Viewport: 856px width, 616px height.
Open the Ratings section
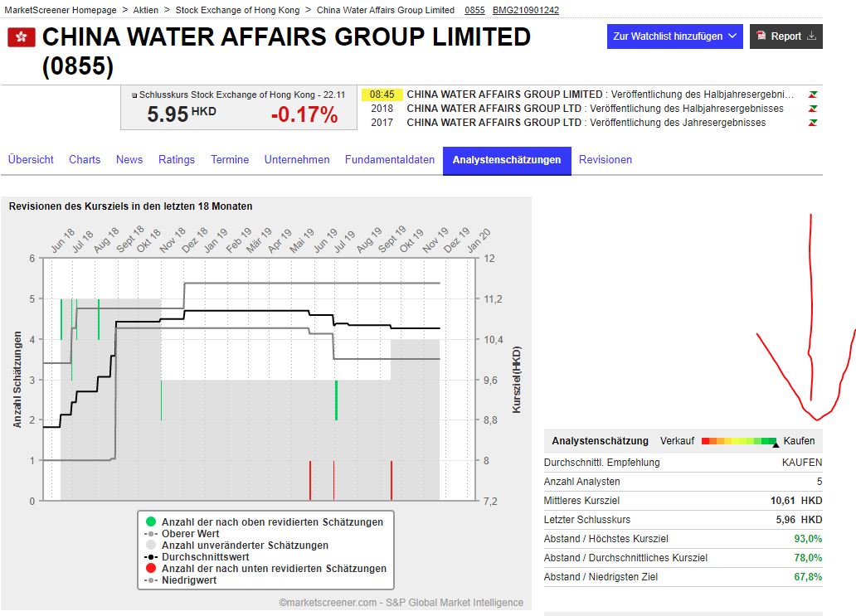(177, 159)
